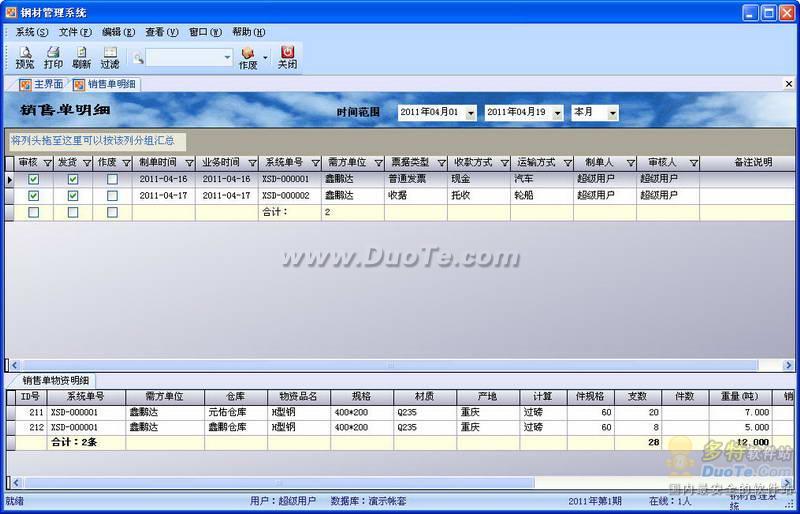Sort lower grid by 物资品名 header

[x=299, y=397]
